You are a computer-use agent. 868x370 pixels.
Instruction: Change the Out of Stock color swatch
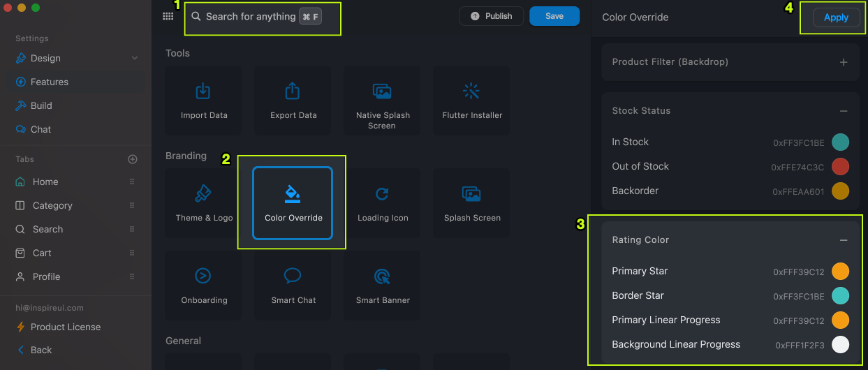tap(840, 167)
